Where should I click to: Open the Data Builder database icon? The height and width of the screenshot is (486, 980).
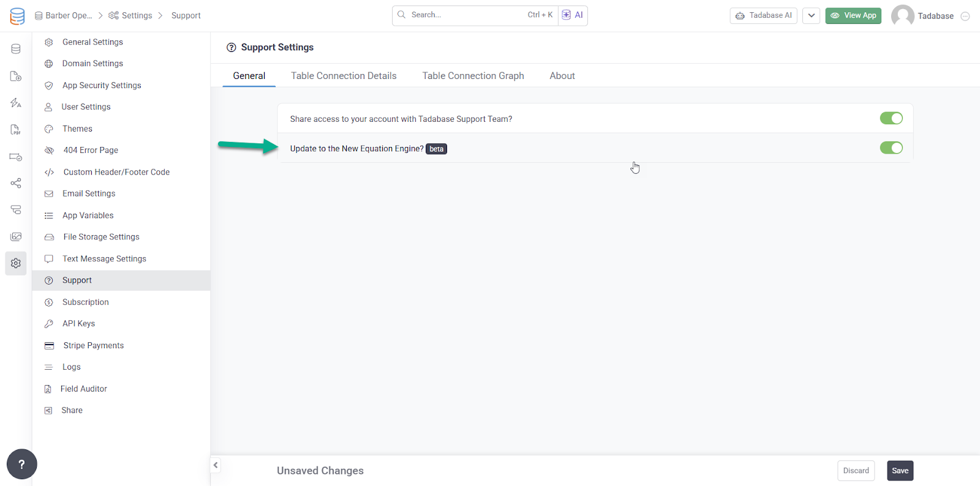(16, 49)
